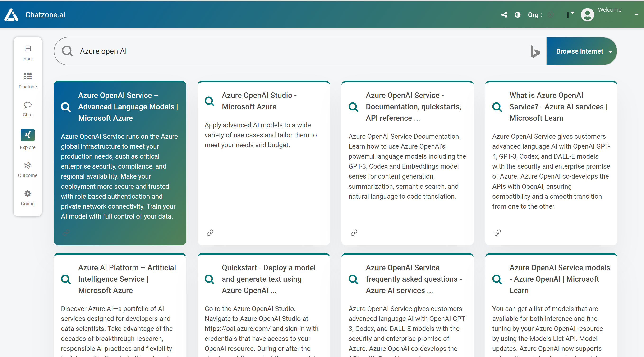Click the user avatar icon
Image resolution: width=644 pixels, height=357 pixels.
[587, 15]
